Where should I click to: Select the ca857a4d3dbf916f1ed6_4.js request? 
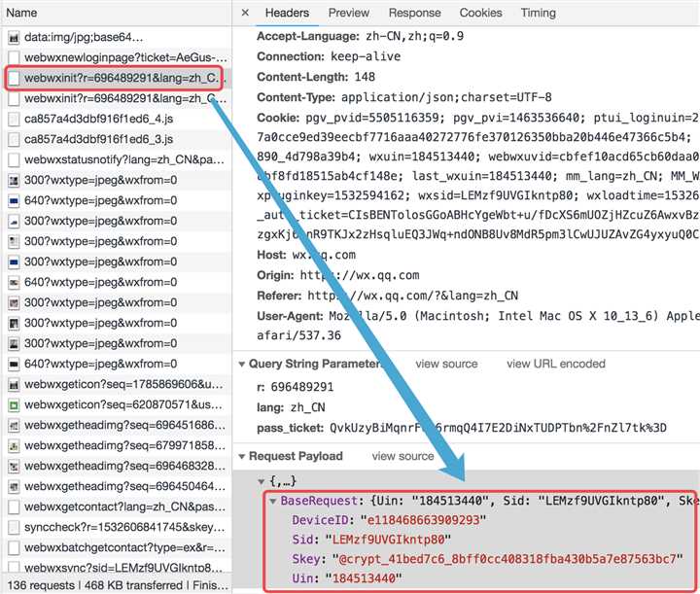click(116, 120)
